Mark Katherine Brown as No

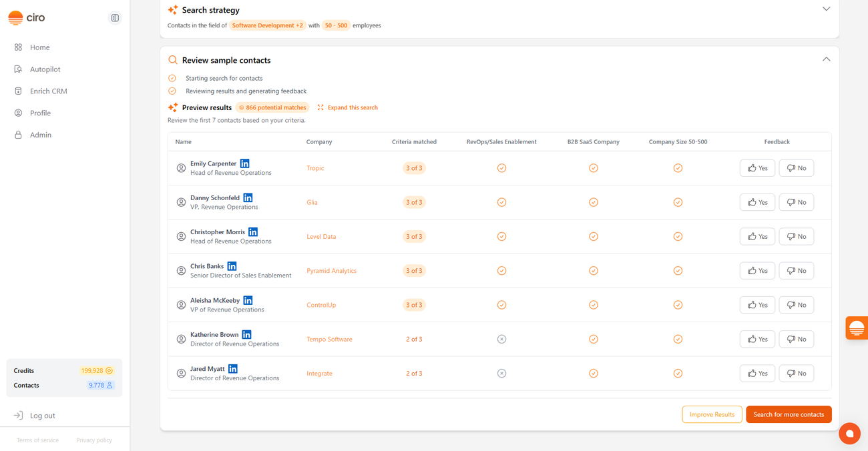[796, 340]
